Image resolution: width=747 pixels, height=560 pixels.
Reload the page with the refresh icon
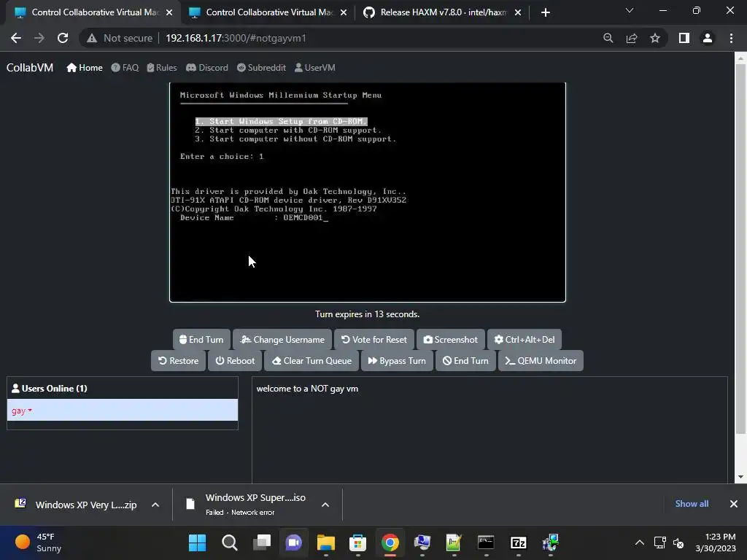click(x=63, y=38)
